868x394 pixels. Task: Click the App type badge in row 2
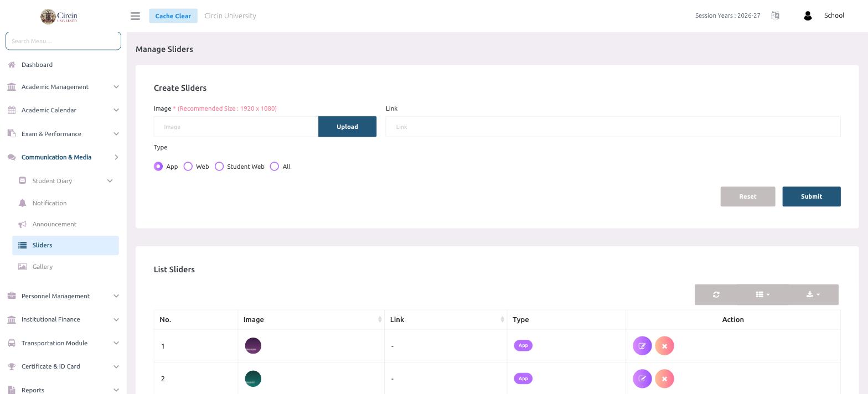[x=523, y=379]
